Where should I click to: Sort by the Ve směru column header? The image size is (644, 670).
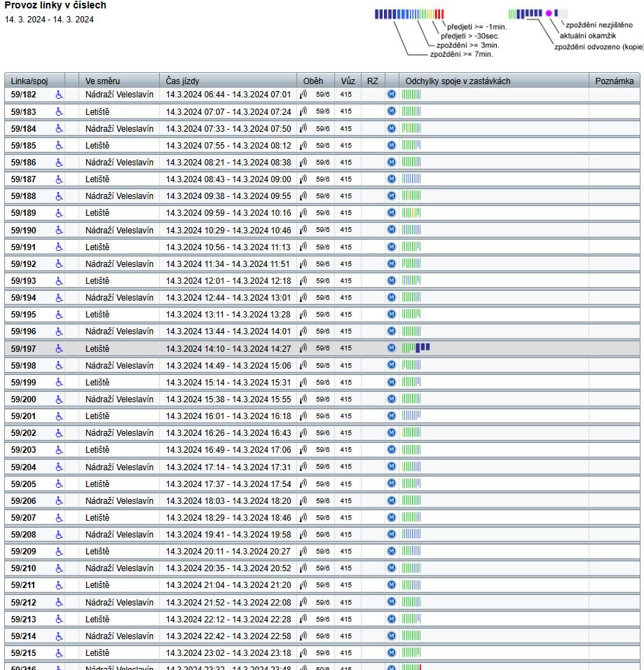click(119, 81)
